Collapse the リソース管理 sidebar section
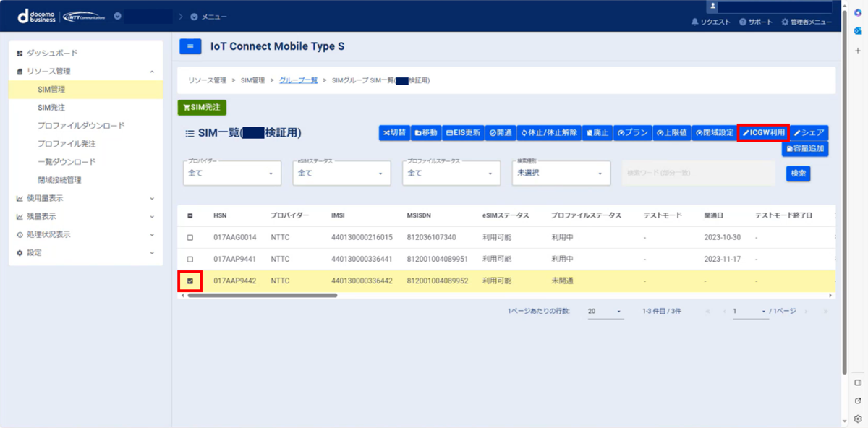868x428 pixels. click(85, 72)
